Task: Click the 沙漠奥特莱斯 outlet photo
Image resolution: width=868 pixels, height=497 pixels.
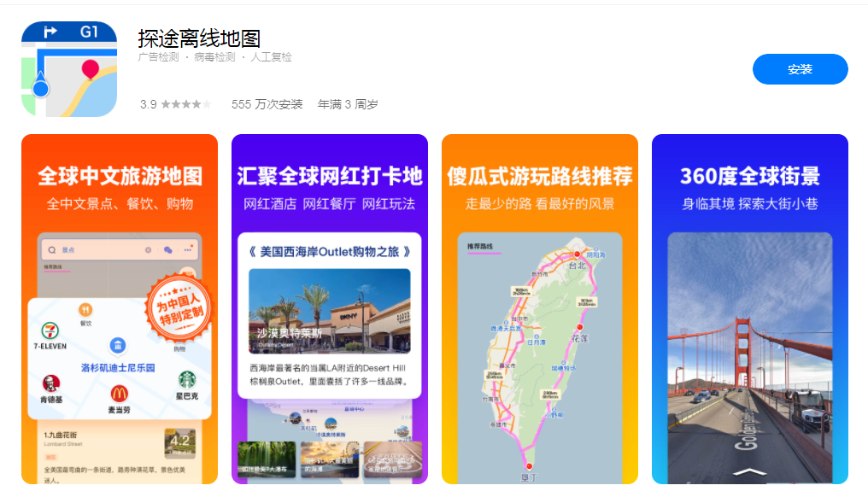Action: coord(330,311)
